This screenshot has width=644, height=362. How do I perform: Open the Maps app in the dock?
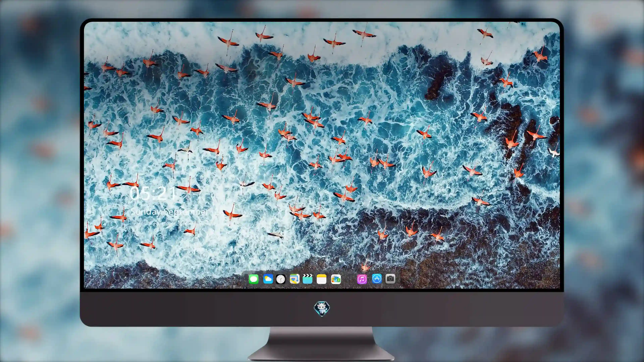[294, 279]
